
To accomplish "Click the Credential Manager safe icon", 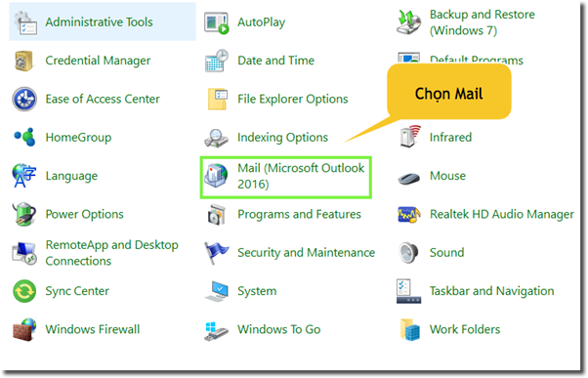I will [24, 61].
